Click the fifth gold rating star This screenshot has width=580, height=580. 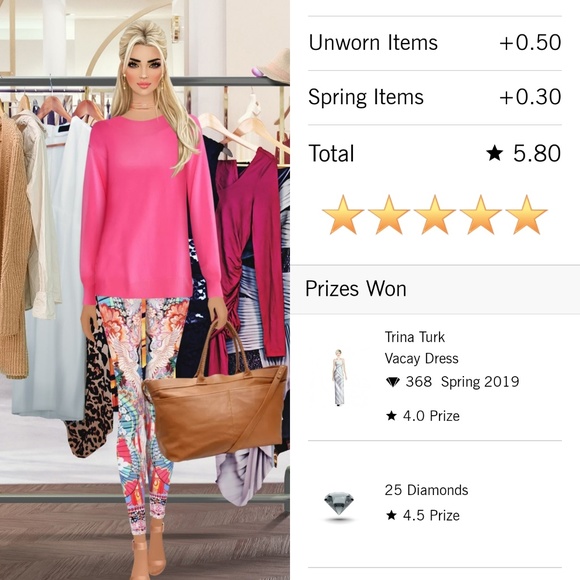pyautogui.click(x=526, y=215)
